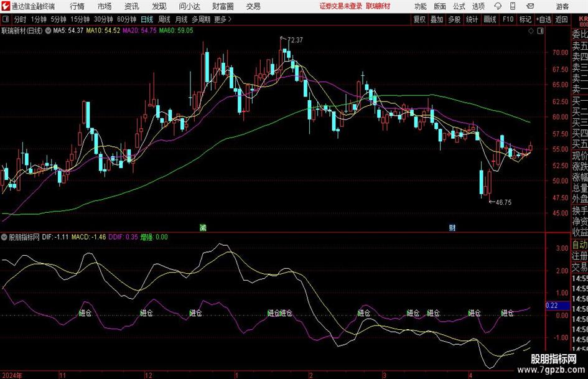Open the customer service headset icon
The image size is (588, 379).
(498, 6)
